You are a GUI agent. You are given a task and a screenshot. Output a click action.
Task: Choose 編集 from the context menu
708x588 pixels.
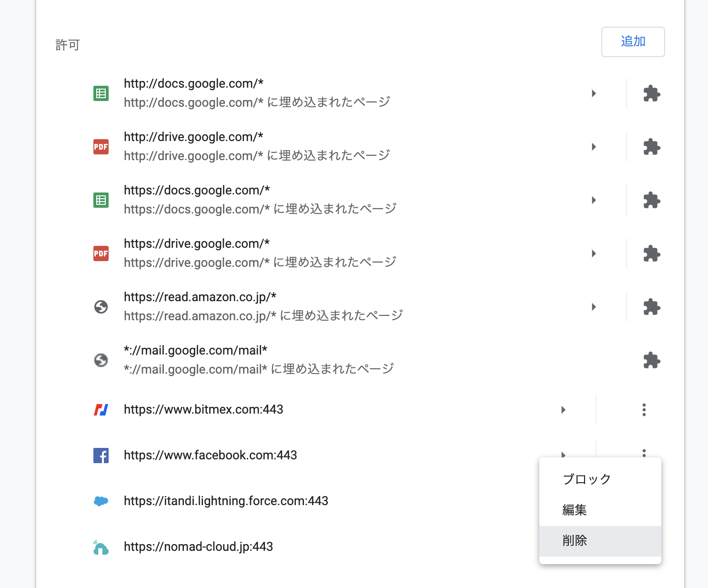tap(600, 510)
